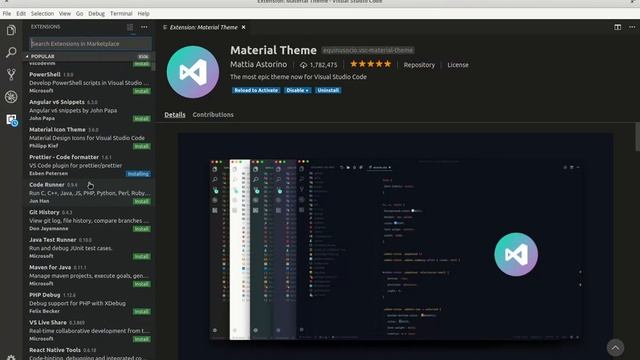Open the Disable dropdown for Material Theme

coord(297,90)
